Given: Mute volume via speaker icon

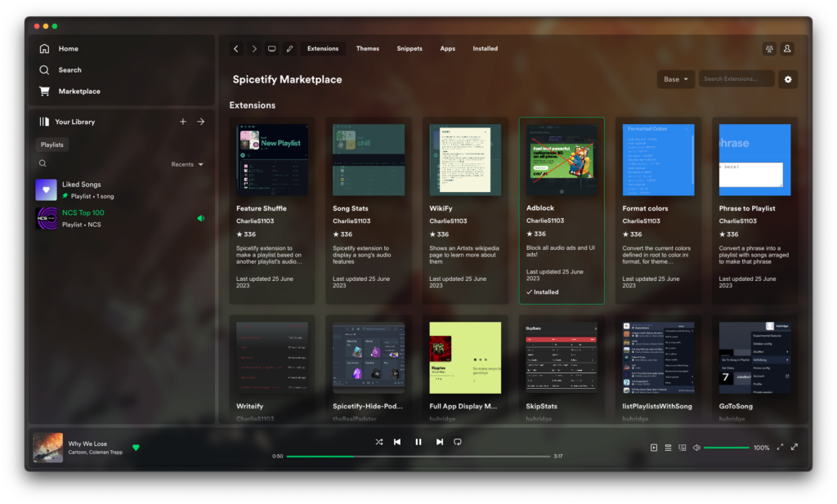Looking at the screenshot, I should tap(696, 448).
